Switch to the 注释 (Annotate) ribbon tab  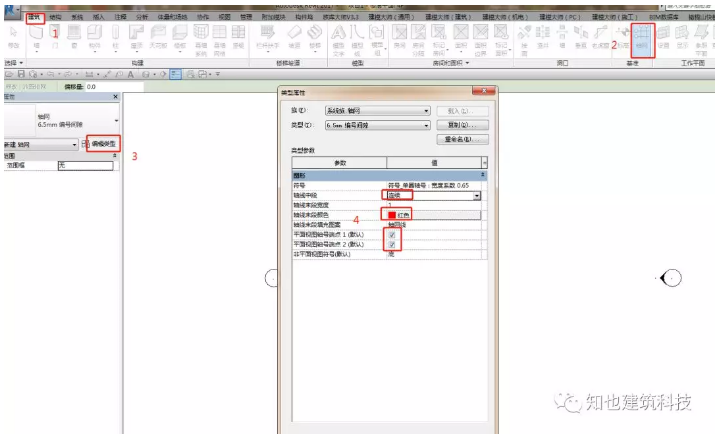coord(120,17)
